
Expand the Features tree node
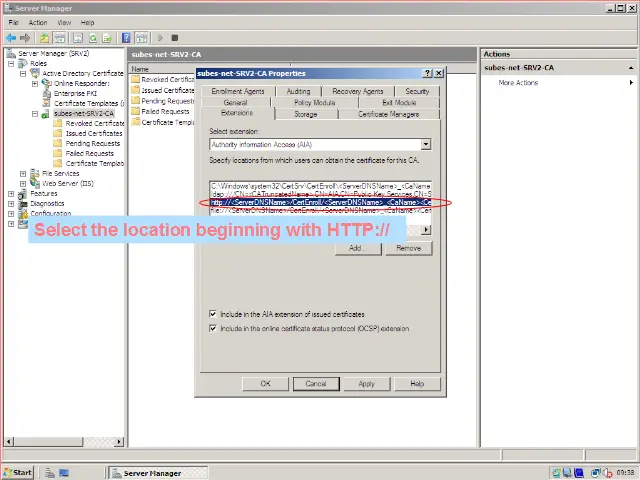[12, 193]
